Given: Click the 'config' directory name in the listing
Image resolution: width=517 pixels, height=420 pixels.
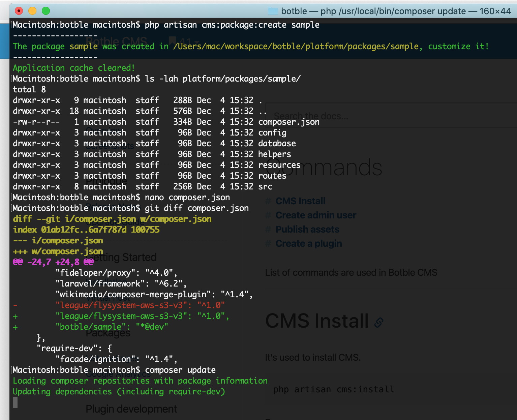Looking at the screenshot, I should coord(272,133).
